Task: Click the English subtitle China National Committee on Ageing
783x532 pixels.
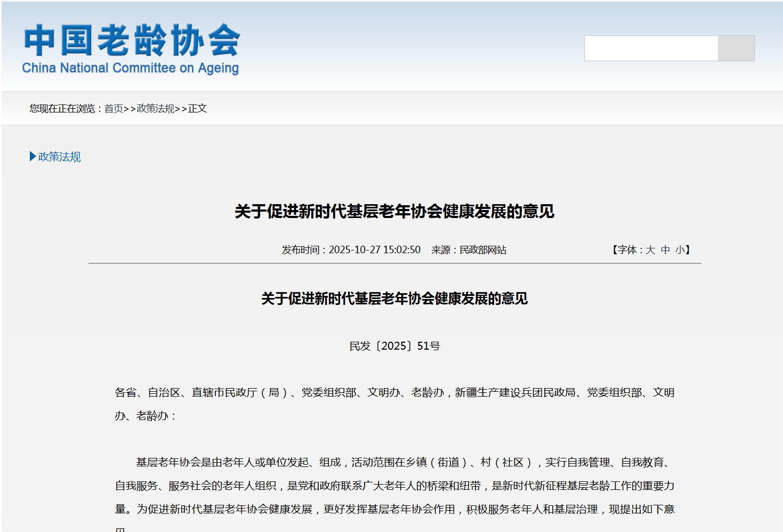Action: [130, 68]
